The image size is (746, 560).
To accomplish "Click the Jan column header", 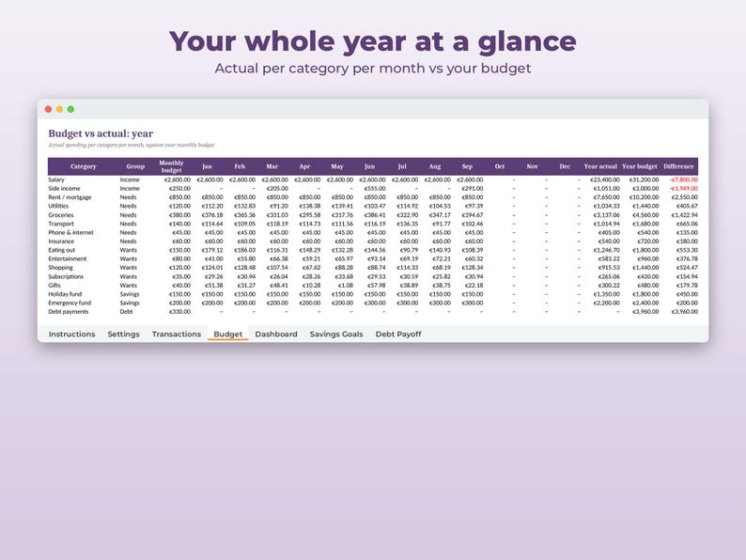I will [207, 166].
